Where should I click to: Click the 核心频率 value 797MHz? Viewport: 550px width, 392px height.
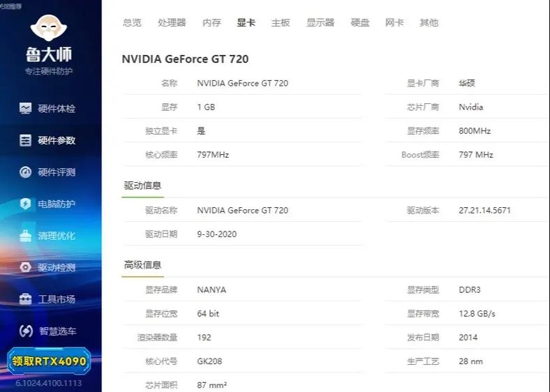tap(213, 155)
